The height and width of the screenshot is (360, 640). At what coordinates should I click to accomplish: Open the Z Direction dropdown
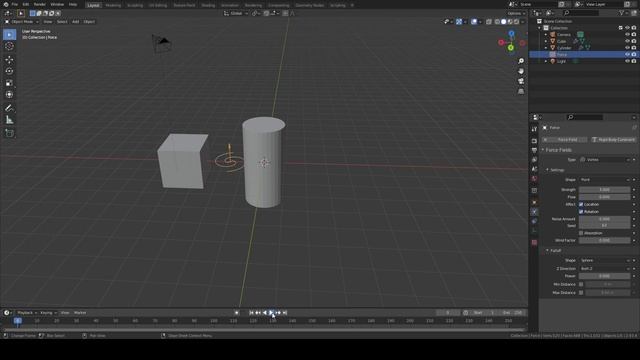(x=604, y=269)
